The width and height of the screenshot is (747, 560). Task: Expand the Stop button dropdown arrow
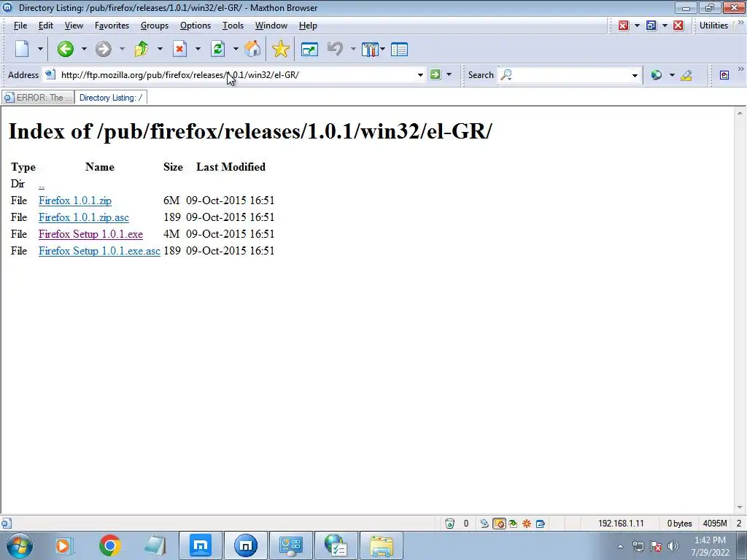coord(198,49)
